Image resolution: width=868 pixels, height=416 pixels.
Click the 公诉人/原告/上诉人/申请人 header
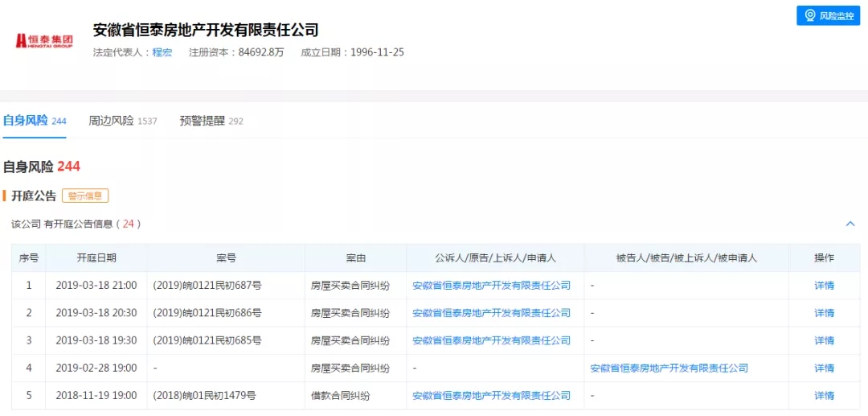pos(495,258)
